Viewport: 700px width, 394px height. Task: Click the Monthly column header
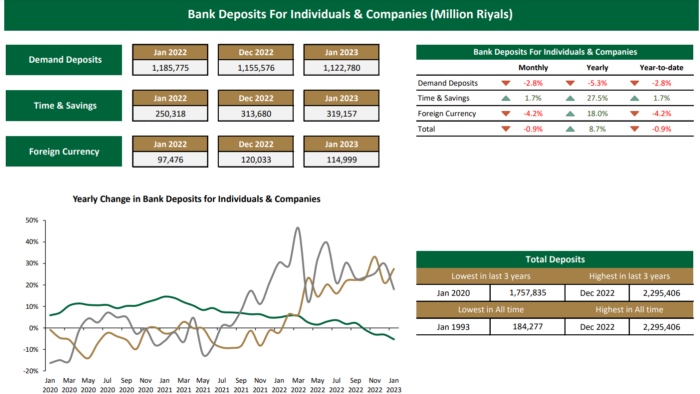coord(533,68)
